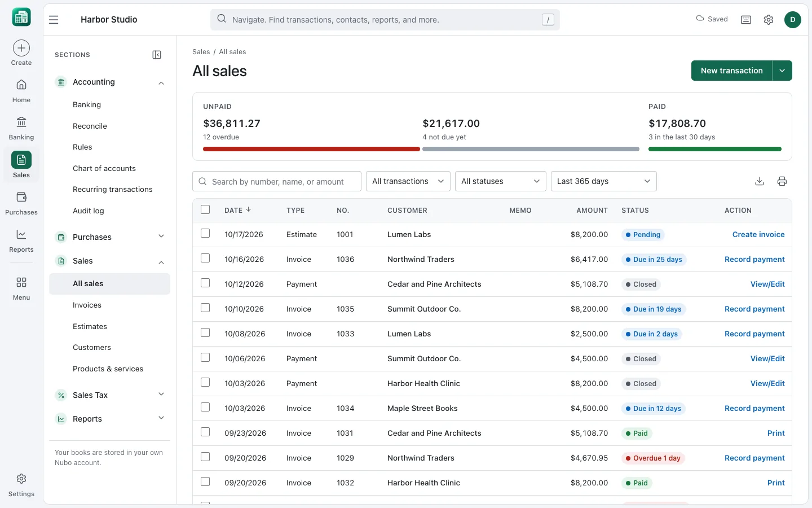Click the Harbor Studio app logo
This screenshot has width=812, height=508.
click(21, 17)
